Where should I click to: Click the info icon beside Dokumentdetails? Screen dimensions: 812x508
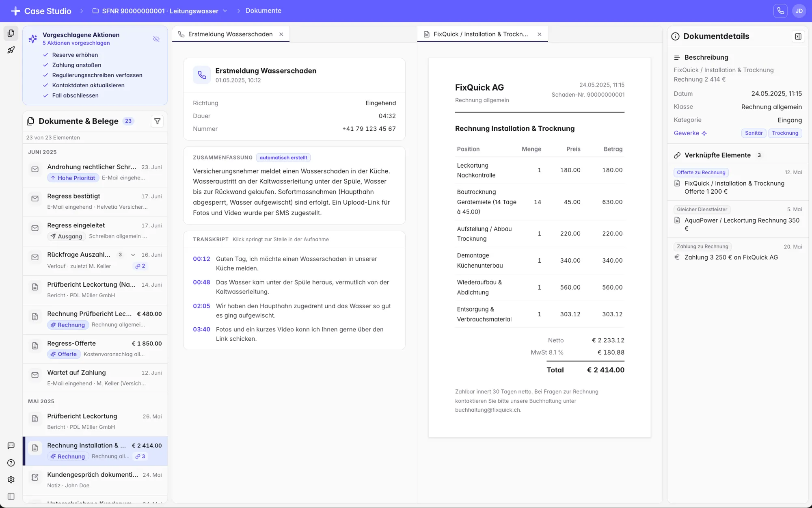click(675, 37)
